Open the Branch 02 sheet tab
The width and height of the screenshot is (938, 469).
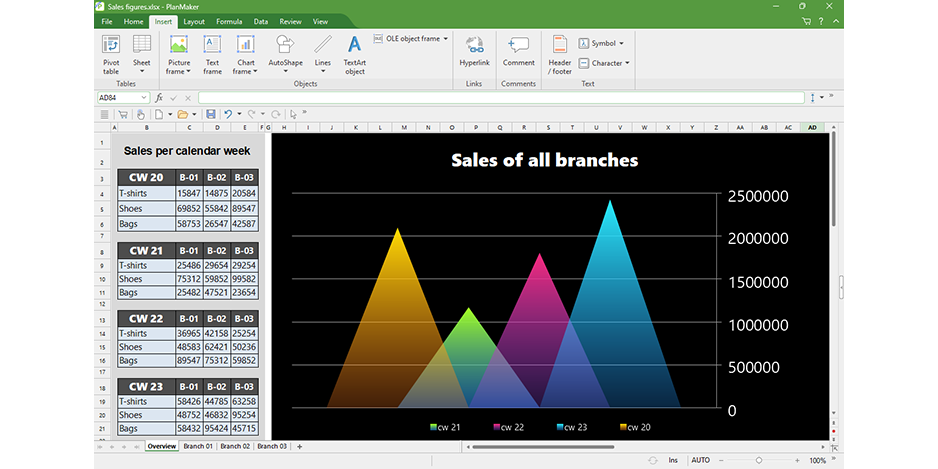click(x=235, y=446)
